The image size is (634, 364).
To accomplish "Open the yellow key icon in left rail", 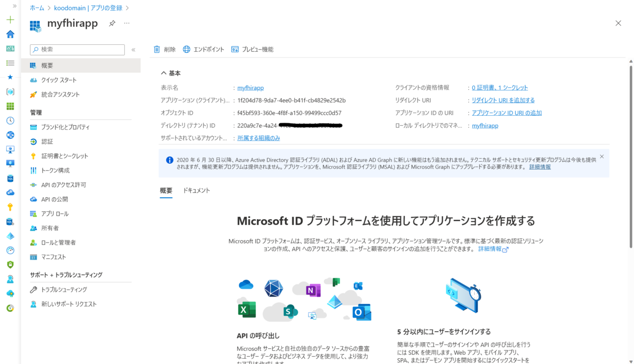I will [10, 207].
